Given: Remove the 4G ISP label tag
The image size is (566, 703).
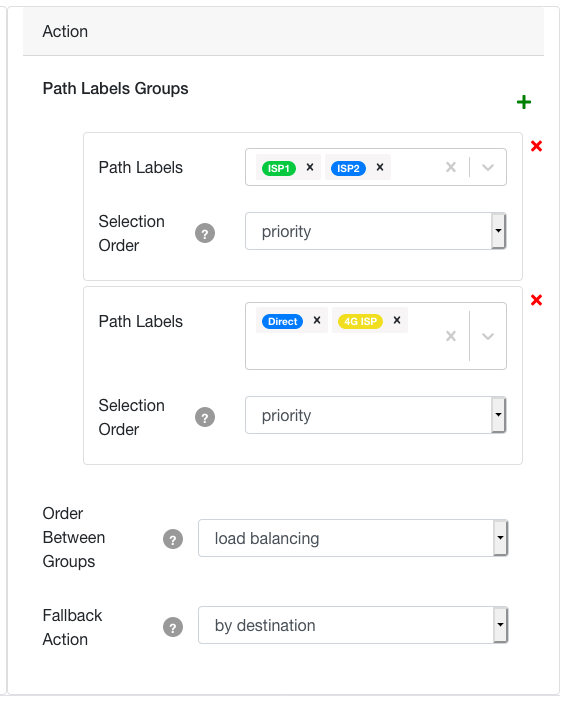Looking at the screenshot, I should (x=396, y=321).
